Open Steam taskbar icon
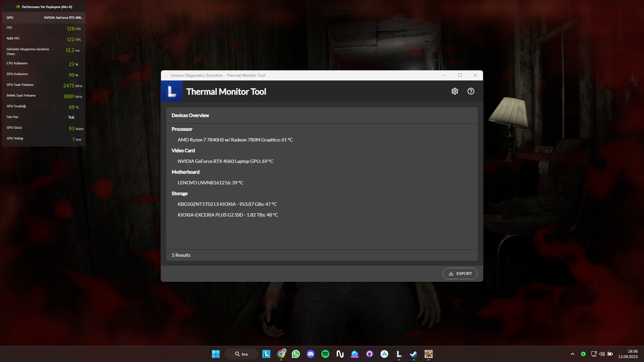 (414, 354)
